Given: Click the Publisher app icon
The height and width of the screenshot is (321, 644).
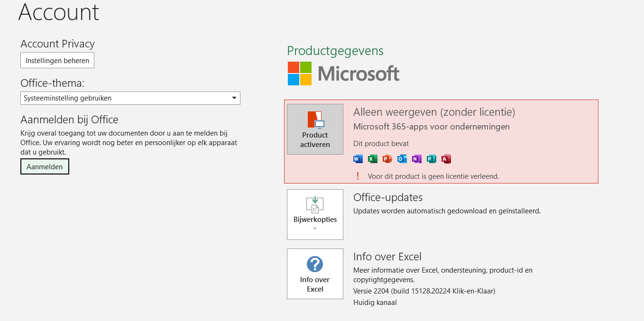Looking at the screenshot, I should [431, 159].
